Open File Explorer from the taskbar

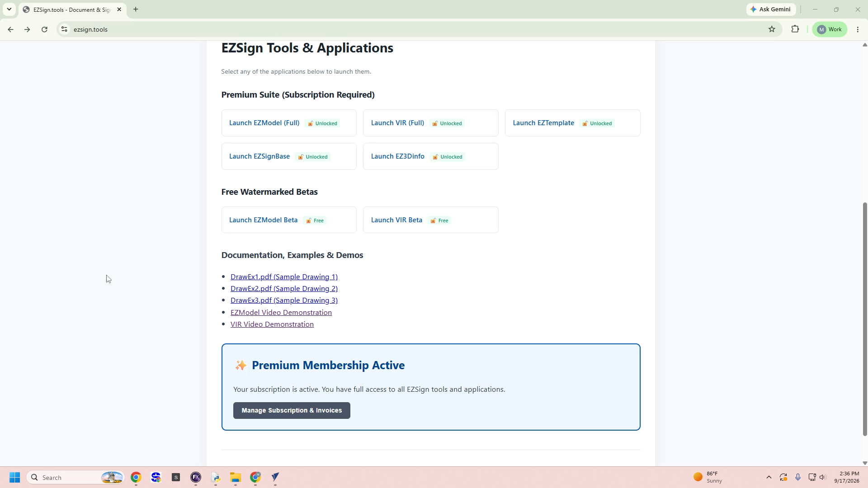236,478
